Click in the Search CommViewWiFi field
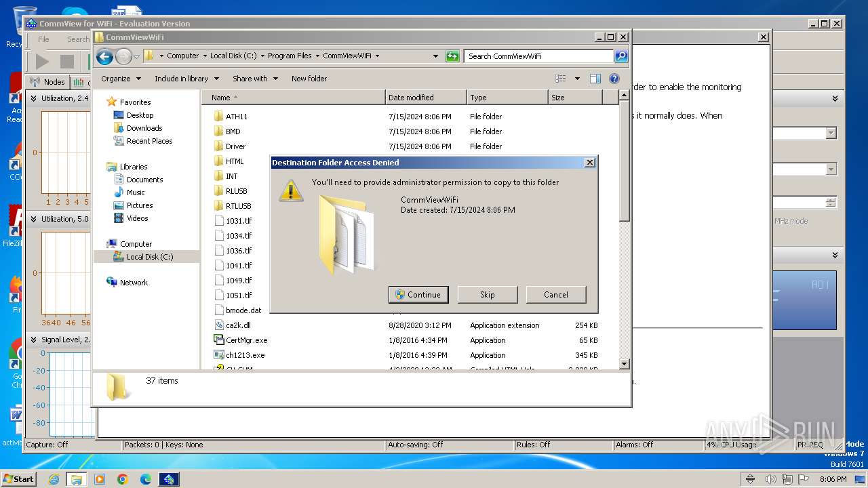 [539, 56]
